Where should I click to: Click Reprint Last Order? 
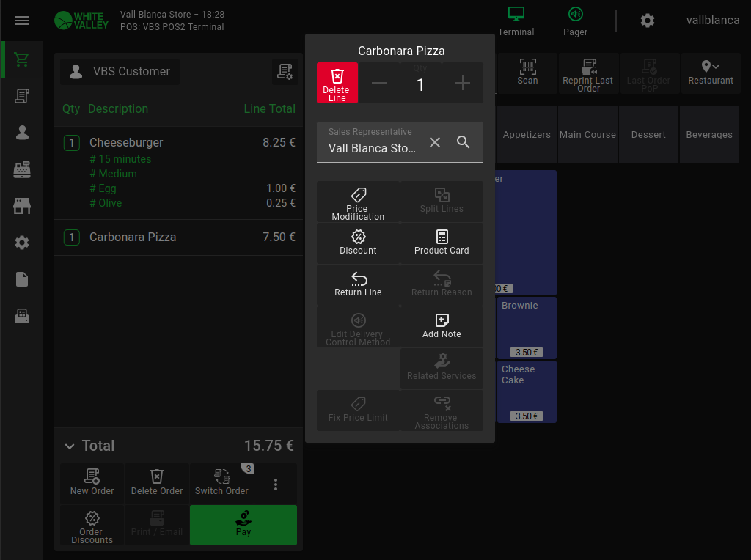(x=588, y=73)
